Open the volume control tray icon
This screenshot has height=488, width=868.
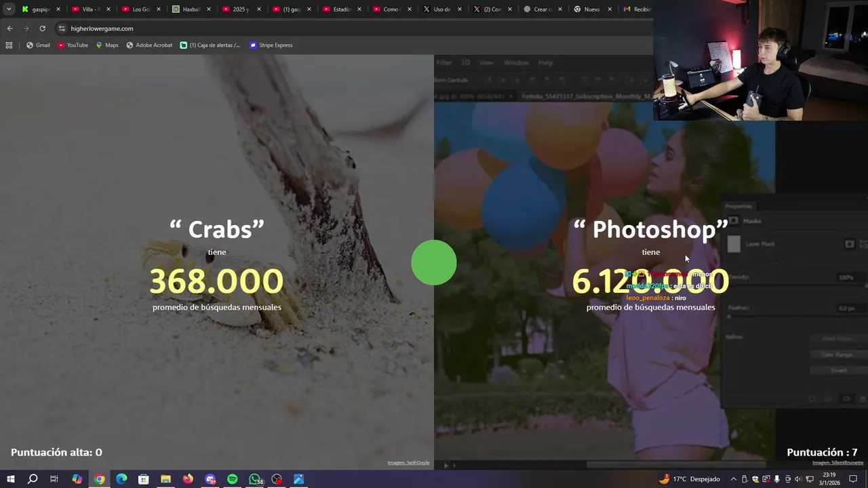[x=798, y=479]
